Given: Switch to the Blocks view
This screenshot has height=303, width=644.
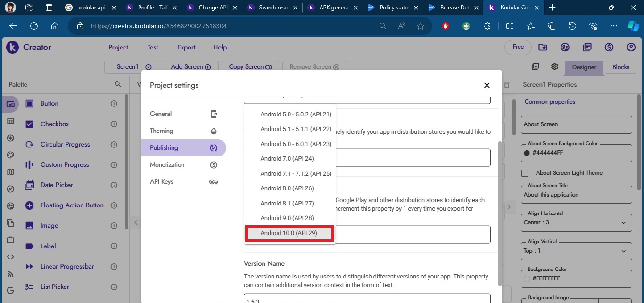Looking at the screenshot, I should (620, 67).
